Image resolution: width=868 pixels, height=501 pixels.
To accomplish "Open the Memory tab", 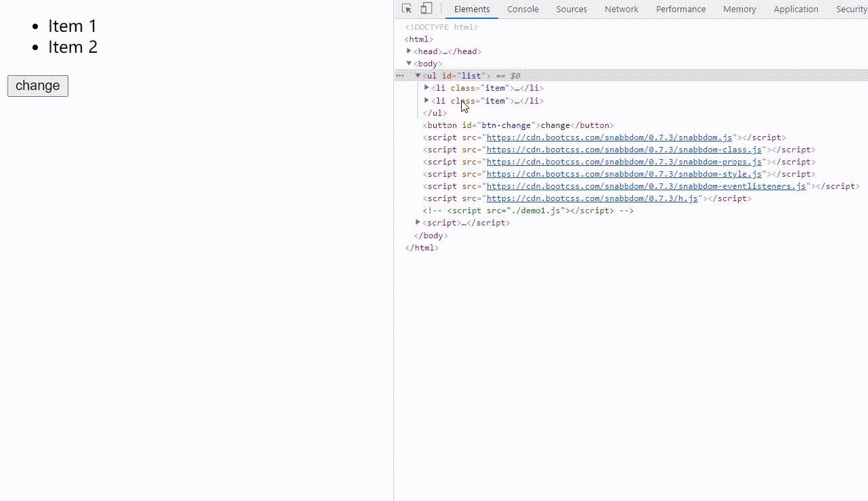I will [739, 9].
